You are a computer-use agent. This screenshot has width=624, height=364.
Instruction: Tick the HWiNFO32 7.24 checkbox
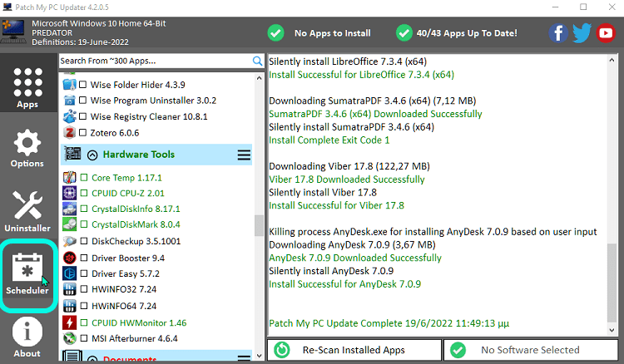pyautogui.click(x=84, y=289)
